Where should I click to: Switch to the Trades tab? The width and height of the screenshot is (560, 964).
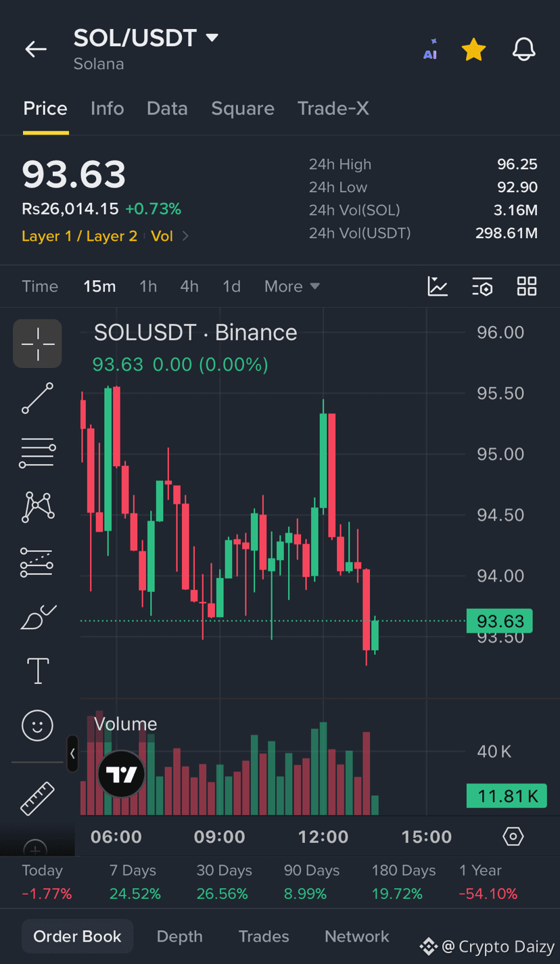264,936
